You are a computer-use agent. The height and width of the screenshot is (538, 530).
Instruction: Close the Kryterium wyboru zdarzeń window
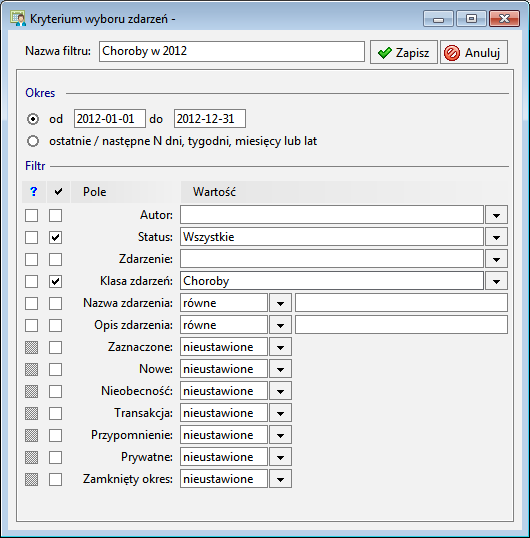pos(504,19)
